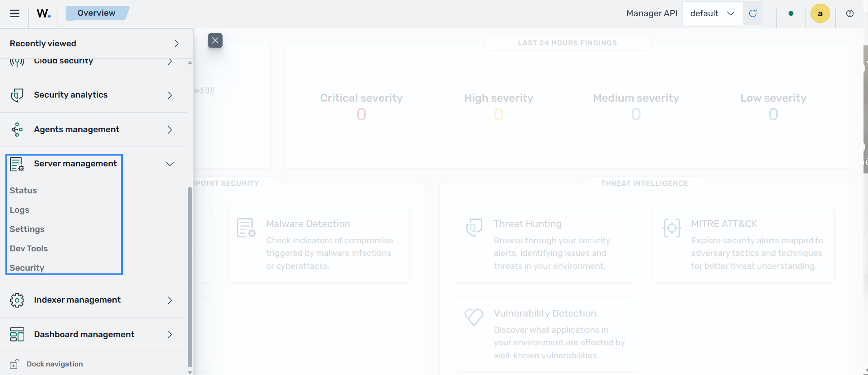Click the Server management icon
The image size is (868, 375).
pos(17,164)
